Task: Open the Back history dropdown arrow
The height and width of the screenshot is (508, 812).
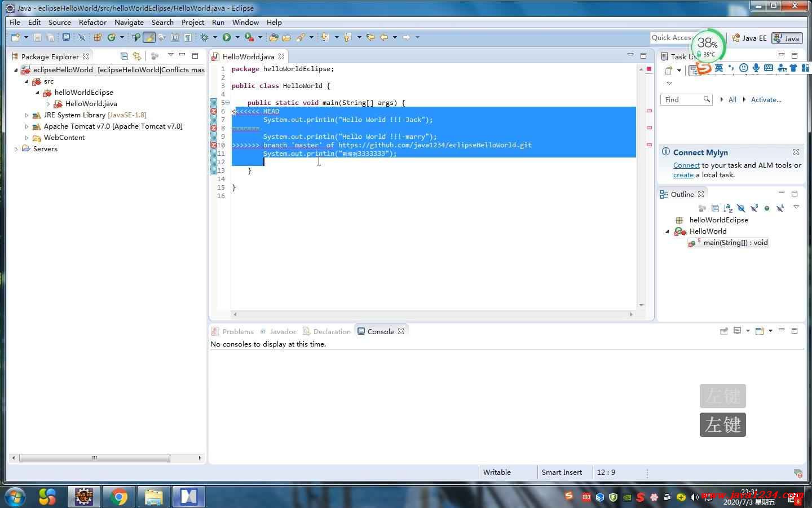Action: click(x=395, y=37)
